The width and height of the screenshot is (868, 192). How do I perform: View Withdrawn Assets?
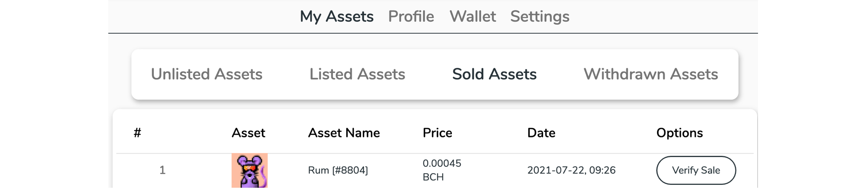(x=651, y=74)
